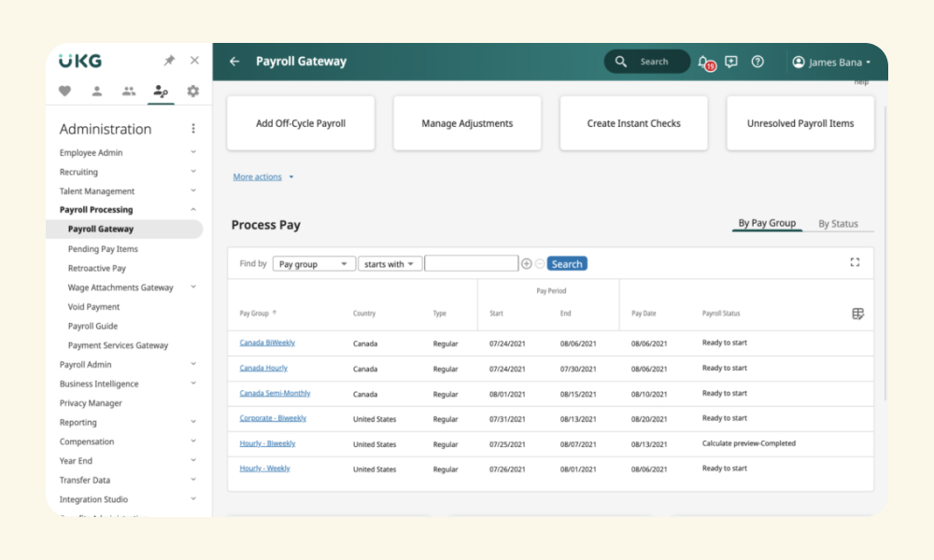Image resolution: width=934 pixels, height=560 pixels.
Task: Expand Compensation section
Action: (x=193, y=441)
